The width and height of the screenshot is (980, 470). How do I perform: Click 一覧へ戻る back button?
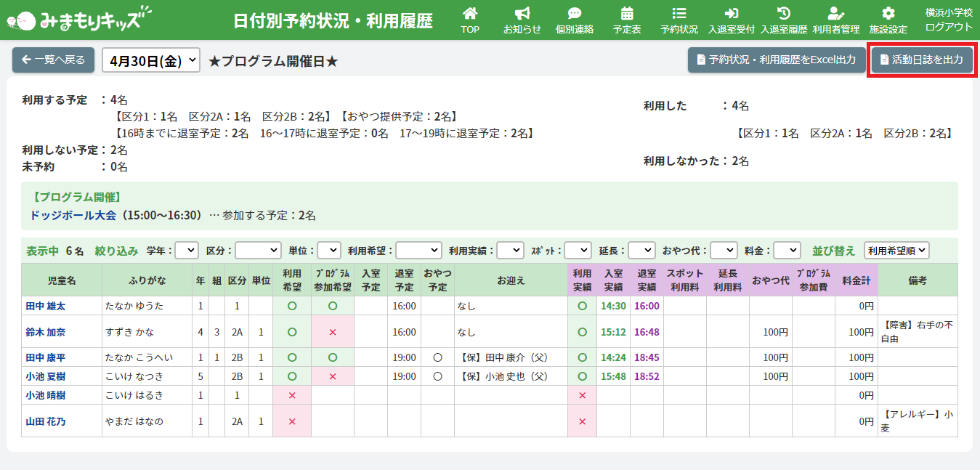click(53, 60)
